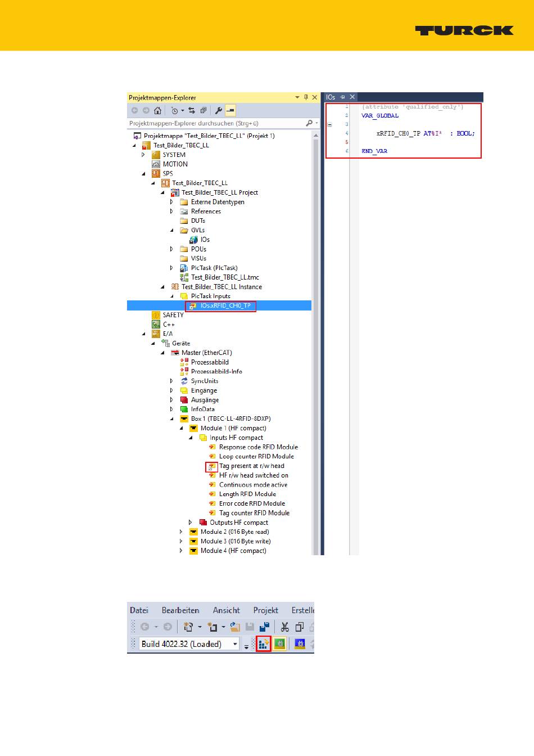Image resolution: width=534 pixels, height=756 pixels.
Task: Open the Bearbeiten menu
Action: click(180, 610)
